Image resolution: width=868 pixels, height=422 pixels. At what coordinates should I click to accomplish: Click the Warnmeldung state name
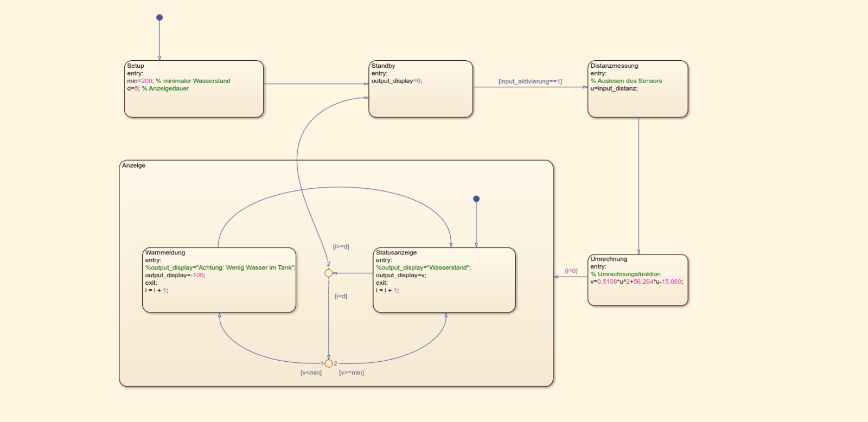[165, 252]
